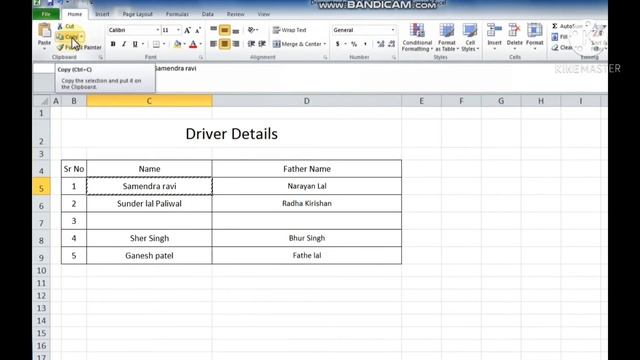Screen dimensions: 640x360
Task: Toggle Wrap Text
Action: [289, 30]
